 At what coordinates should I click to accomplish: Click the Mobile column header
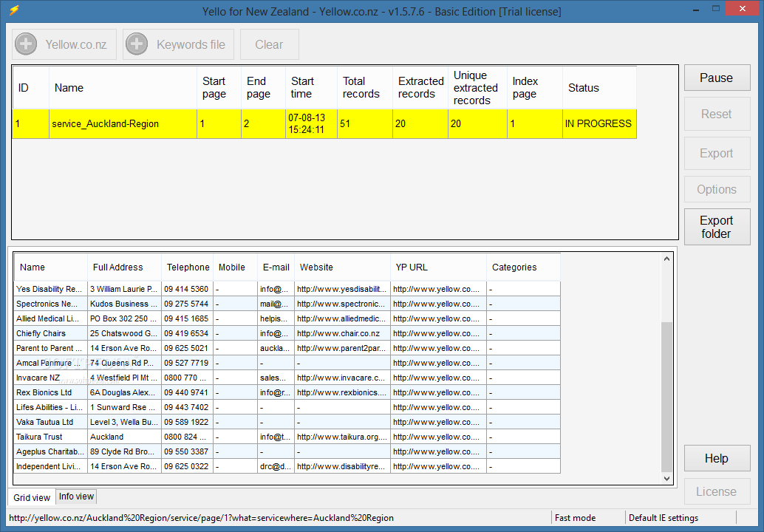pos(236,267)
